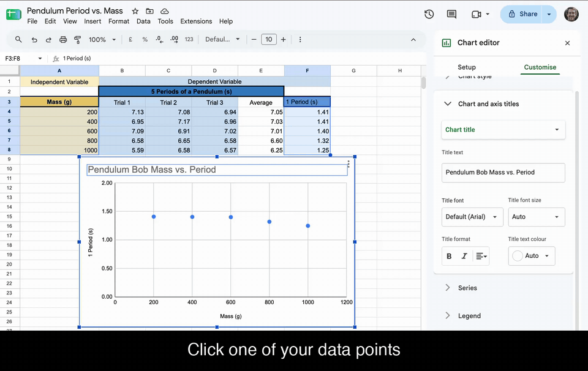Star the Pendulum Period vs. Mass document
The image size is (588, 371).
135,11
